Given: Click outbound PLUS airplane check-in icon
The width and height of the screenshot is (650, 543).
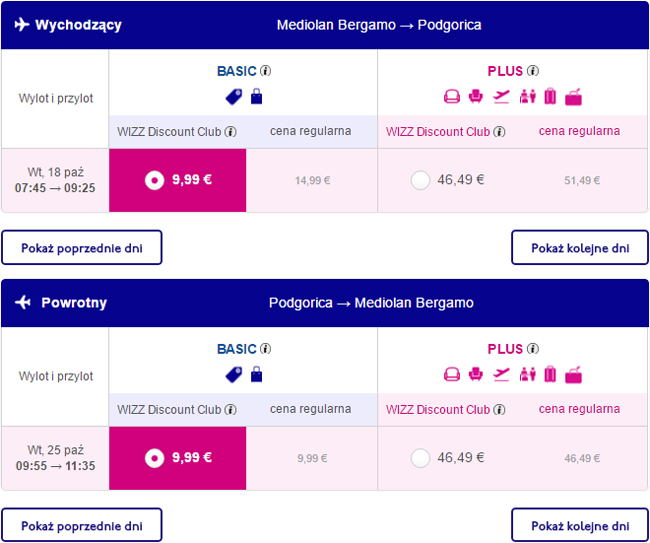Looking at the screenshot, I should [x=502, y=97].
